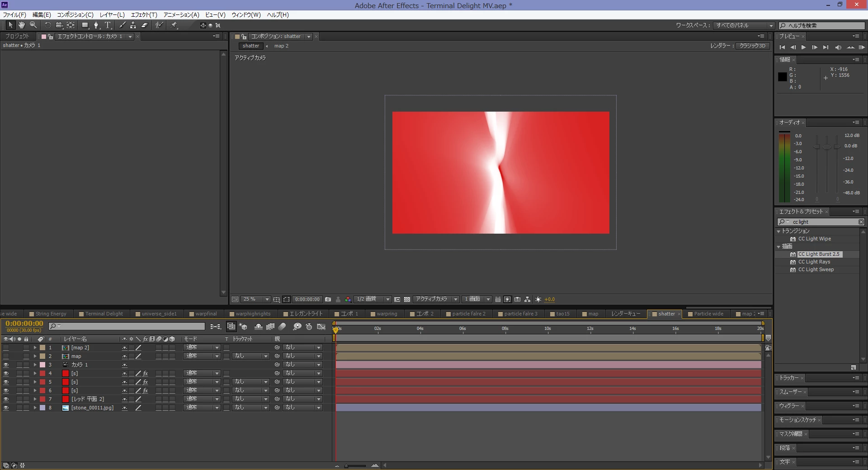Select the Type text tool
The height and width of the screenshot is (470, 868).
click(108, 25)
